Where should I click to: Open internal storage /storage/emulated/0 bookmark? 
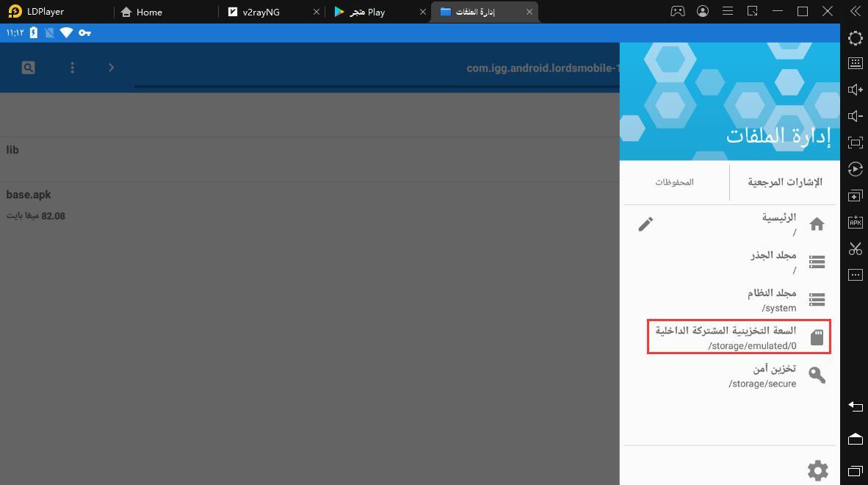(x=739, y=337)
